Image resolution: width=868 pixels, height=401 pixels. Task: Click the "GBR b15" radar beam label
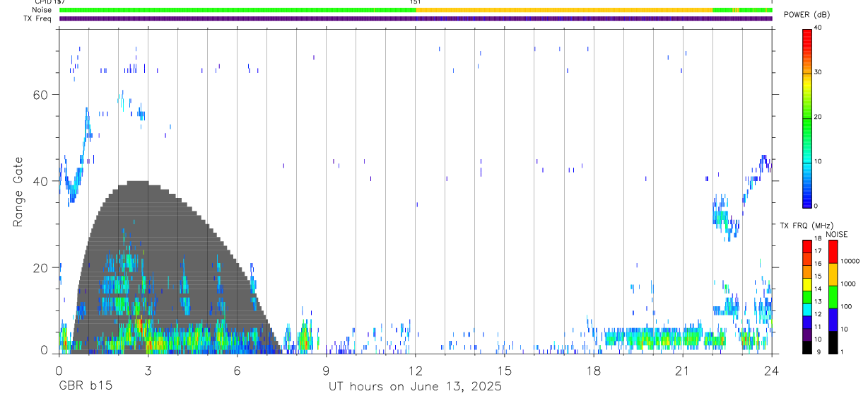click(x=85, y=387)
